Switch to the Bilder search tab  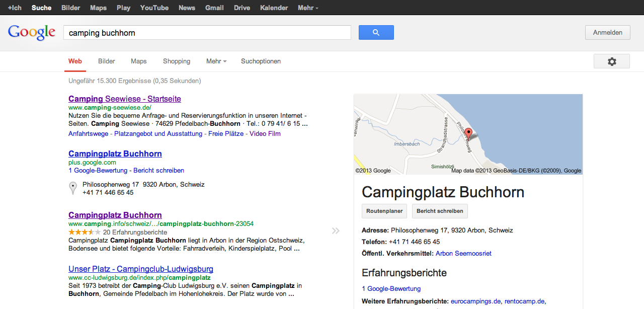tap(107, 61)
